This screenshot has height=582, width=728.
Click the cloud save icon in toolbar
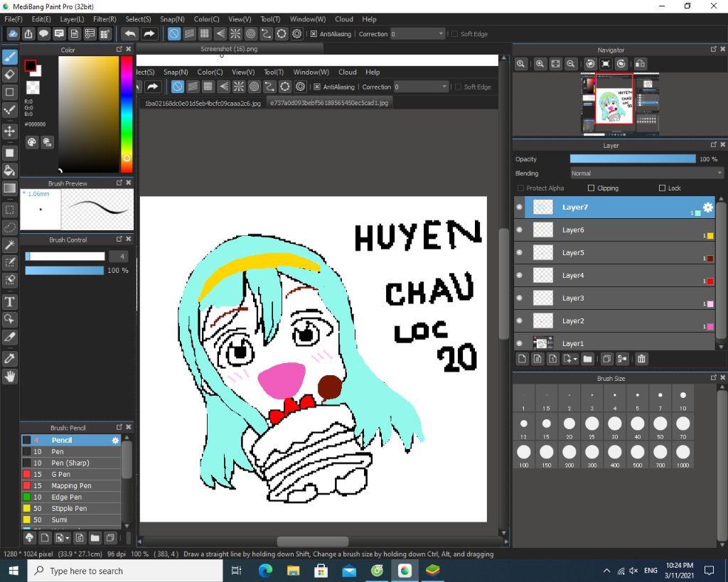click(13, 34)
